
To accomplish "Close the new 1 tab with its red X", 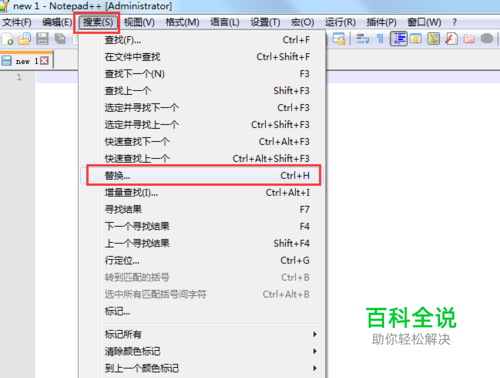I will point(44,61).
